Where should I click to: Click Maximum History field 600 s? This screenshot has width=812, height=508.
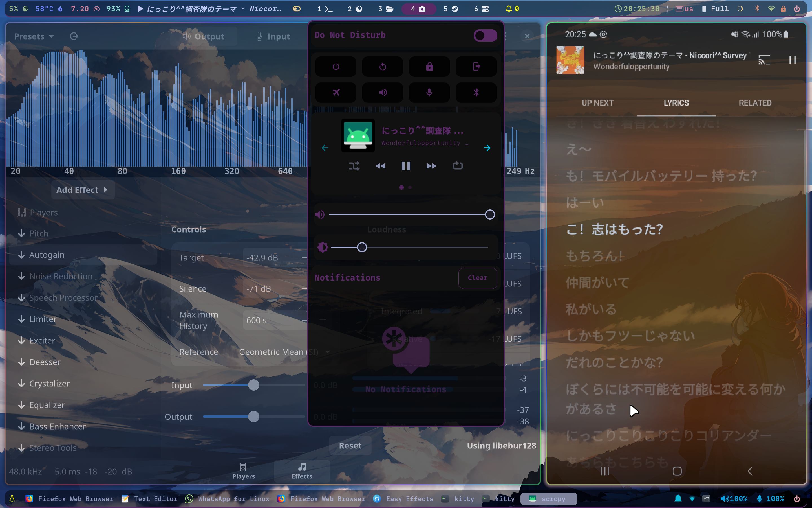point(268,321)
